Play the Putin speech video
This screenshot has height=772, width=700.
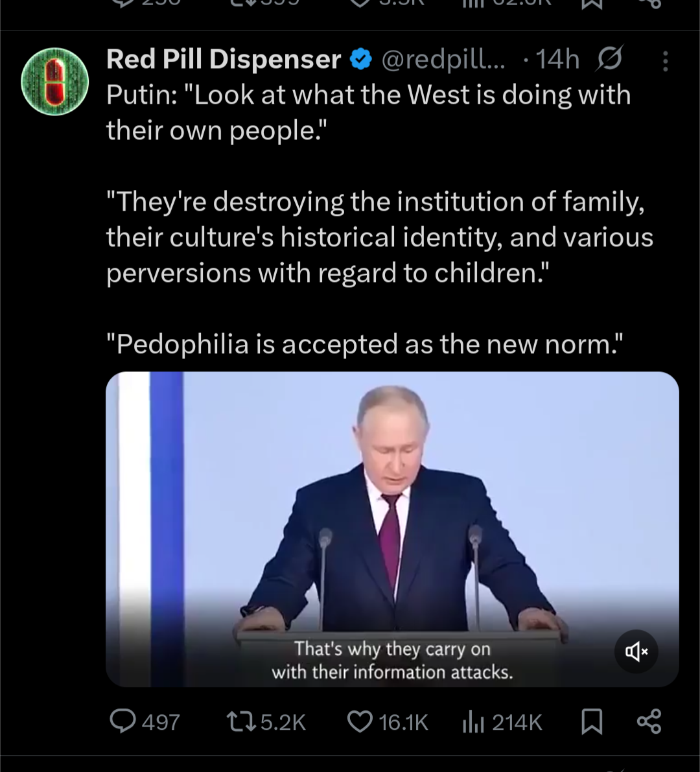coord(392,530)
